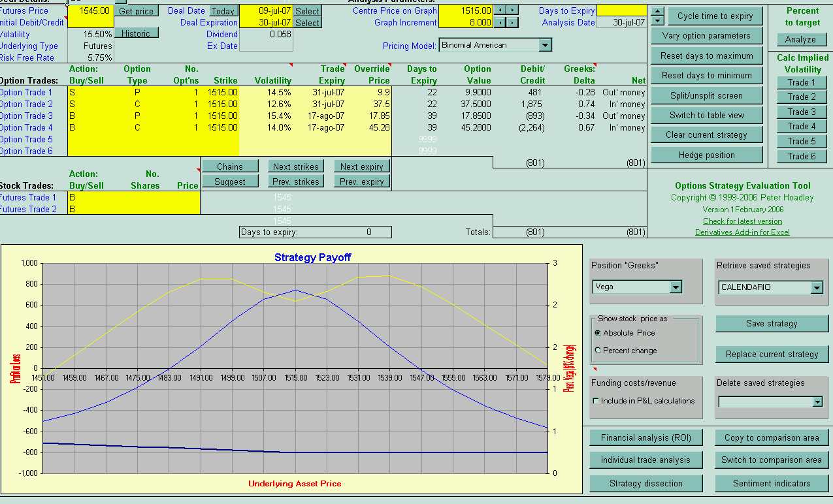Enable Include in P&L calculations checkbox
Image resolution: width=833 pixels, height=504 pixels.
coord(595,401)
